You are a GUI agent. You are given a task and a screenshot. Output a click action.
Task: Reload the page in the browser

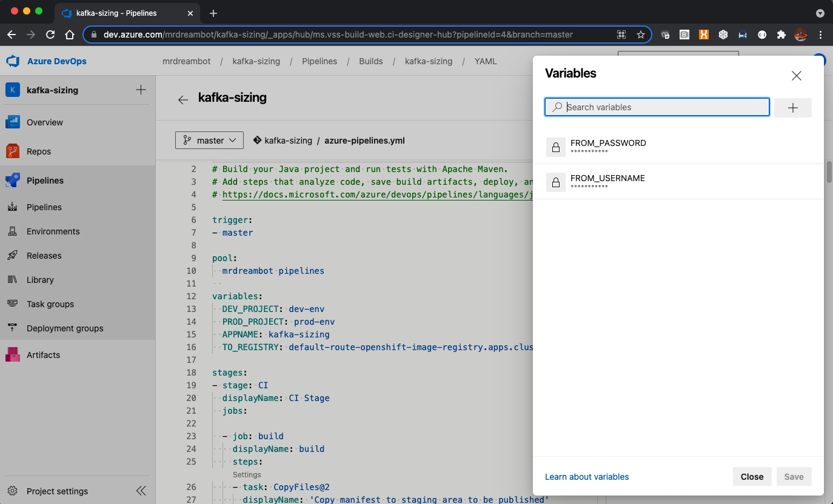[50, 35]
